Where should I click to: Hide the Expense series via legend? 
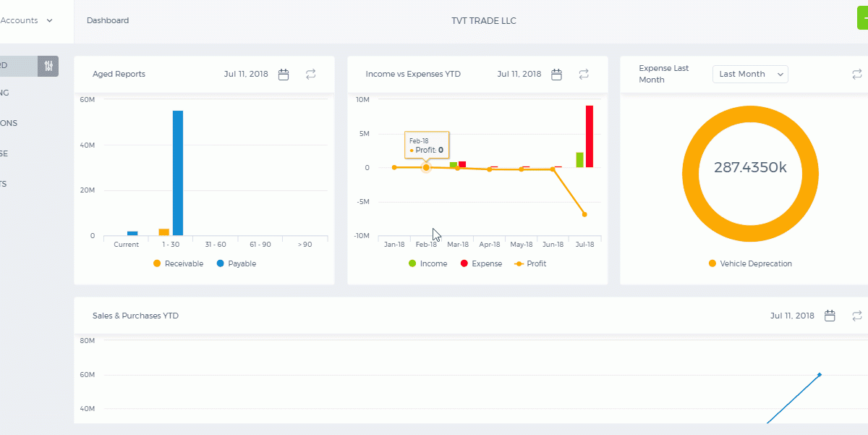[x=481, y=263]
